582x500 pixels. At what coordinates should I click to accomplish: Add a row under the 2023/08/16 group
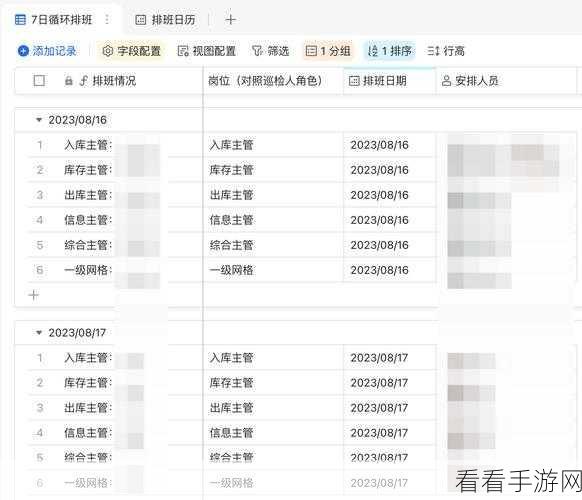34,295
